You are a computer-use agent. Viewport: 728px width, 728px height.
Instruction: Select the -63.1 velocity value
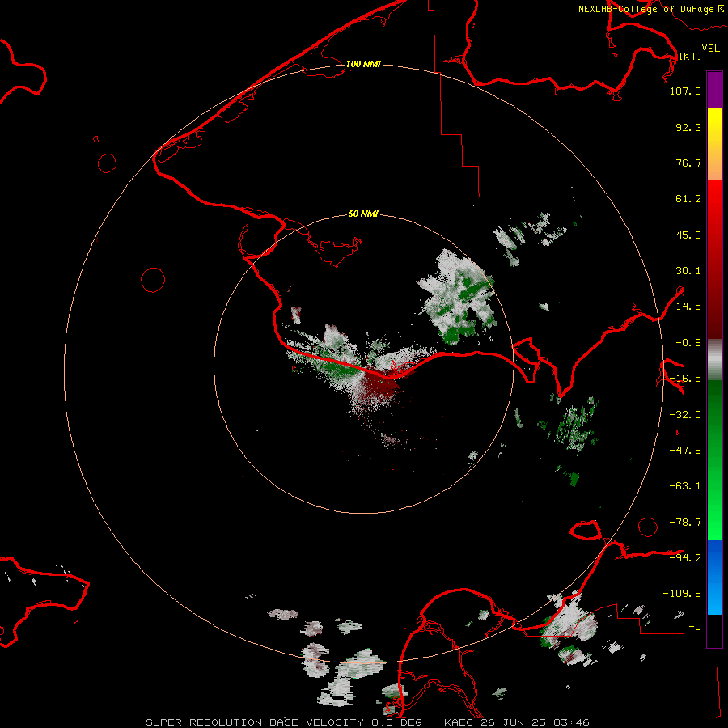click(x=685, y=486)
